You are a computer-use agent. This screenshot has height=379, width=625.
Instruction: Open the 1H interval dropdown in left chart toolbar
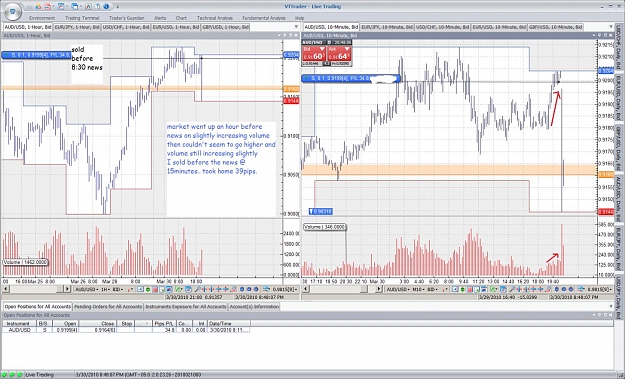click(106, 289)
